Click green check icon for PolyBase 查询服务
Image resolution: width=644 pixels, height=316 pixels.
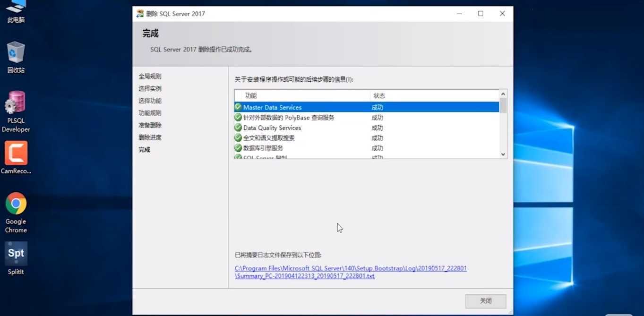pos(238,117)
